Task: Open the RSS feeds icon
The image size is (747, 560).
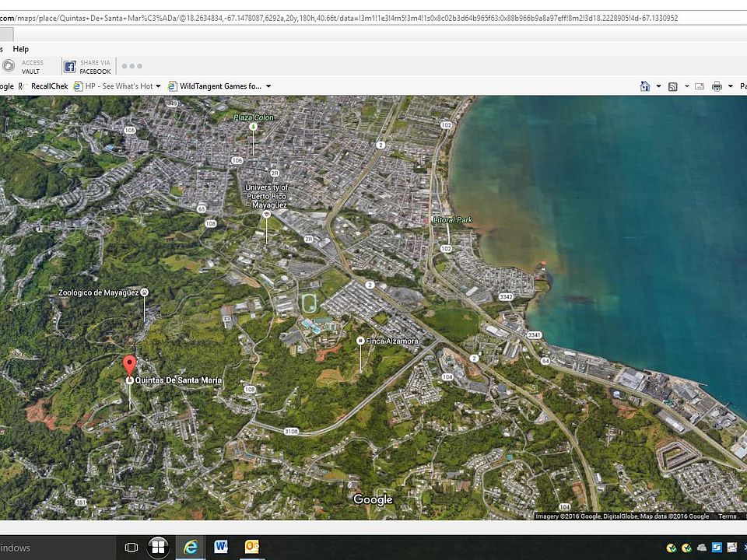Action: [673, 86]
